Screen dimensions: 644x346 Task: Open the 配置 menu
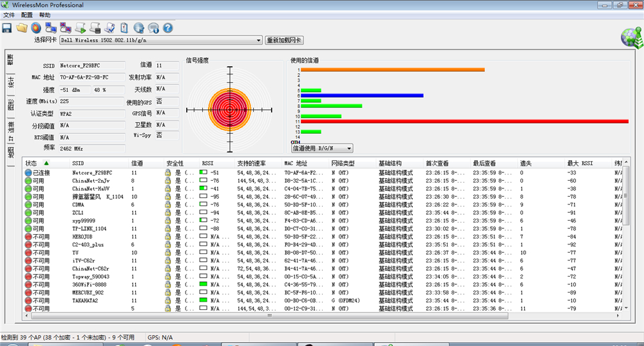click(26, 15)
